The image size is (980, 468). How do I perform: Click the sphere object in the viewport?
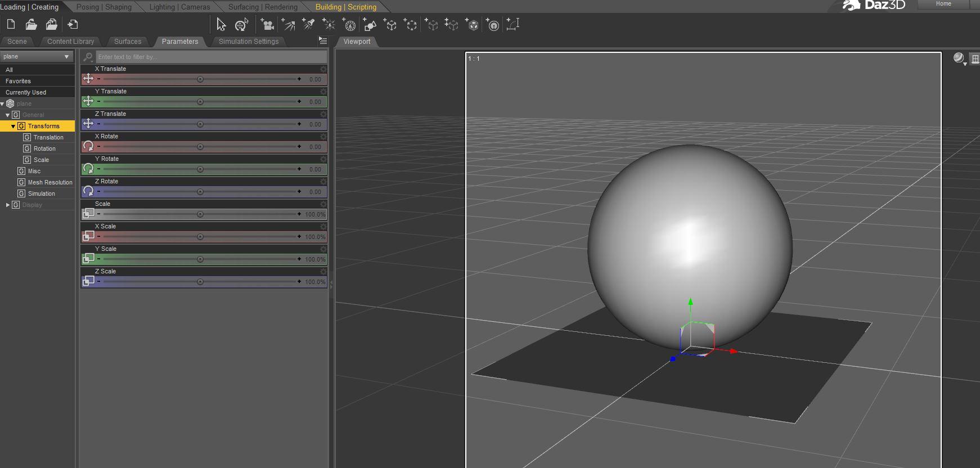click(690, 247)
